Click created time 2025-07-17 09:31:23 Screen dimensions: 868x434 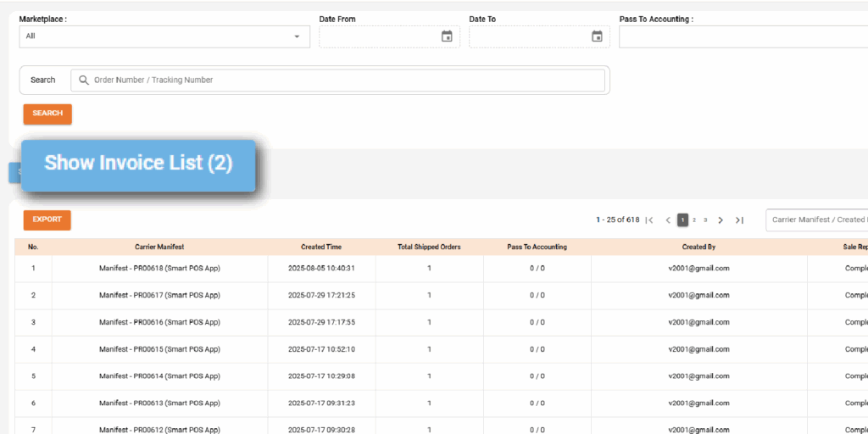tap(321, 403)
